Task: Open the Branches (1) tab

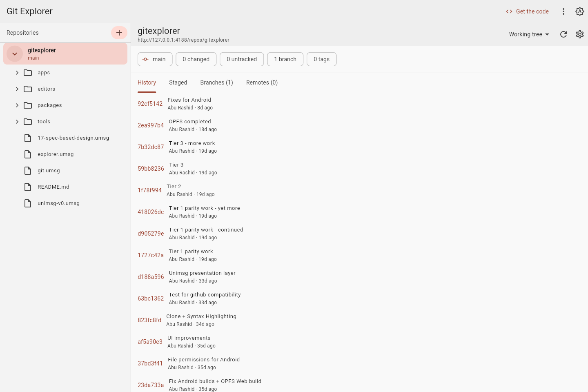Action: [x=217, y=82]
